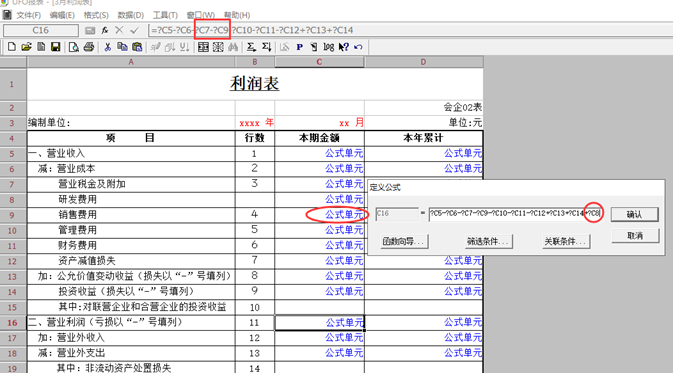The height and width of the screenshot is (373, 673).
Task: Click the formula input field in the 定义公式 dialog
Action: pos(515,214)
